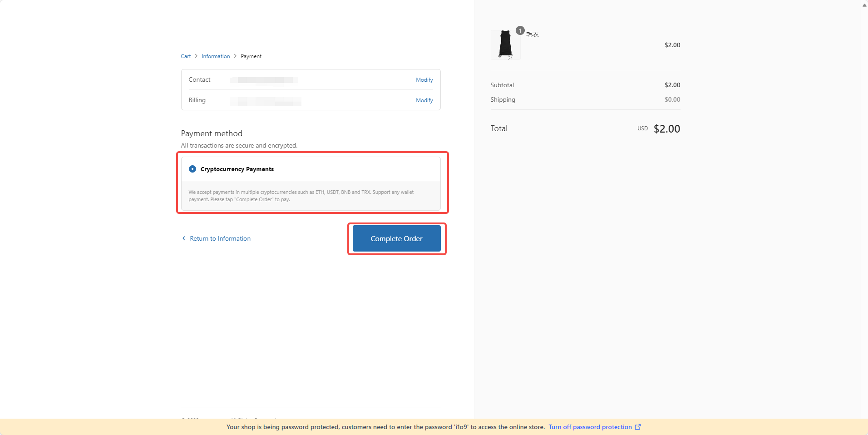Click the Complete Order button
868x435 pixels.
pos(396,238)
